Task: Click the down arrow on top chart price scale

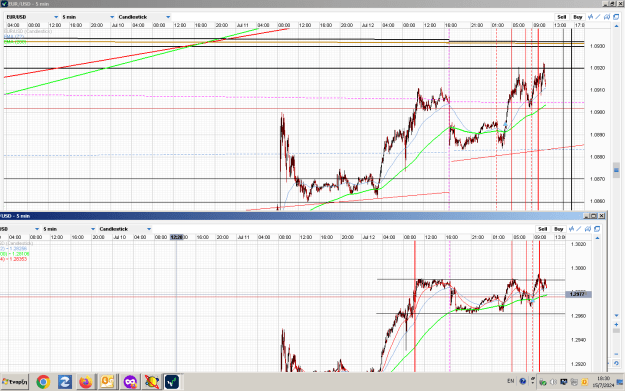Action: tap(616, 316)
